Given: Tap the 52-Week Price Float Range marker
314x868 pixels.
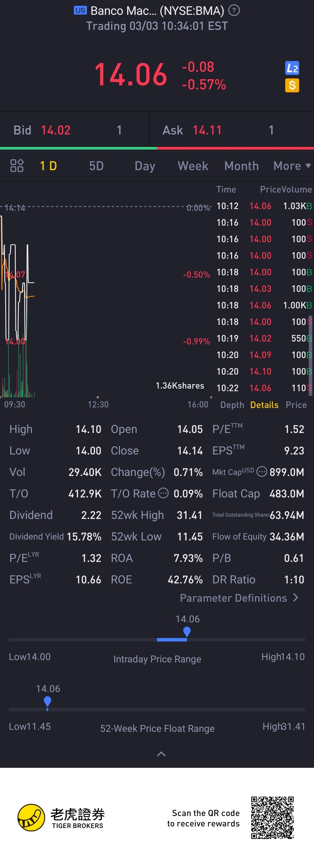Looking at the screenshot, I should click(48, 702).
